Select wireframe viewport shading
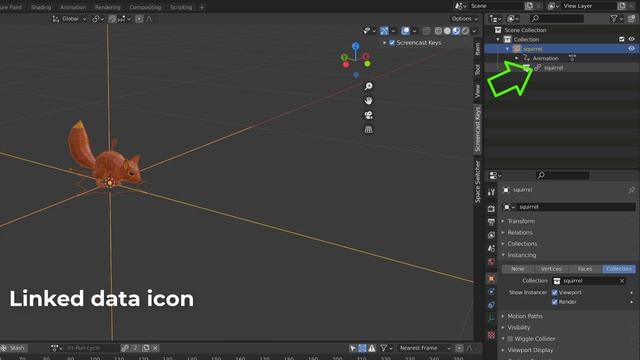The image size is (640, 360). 438,31
